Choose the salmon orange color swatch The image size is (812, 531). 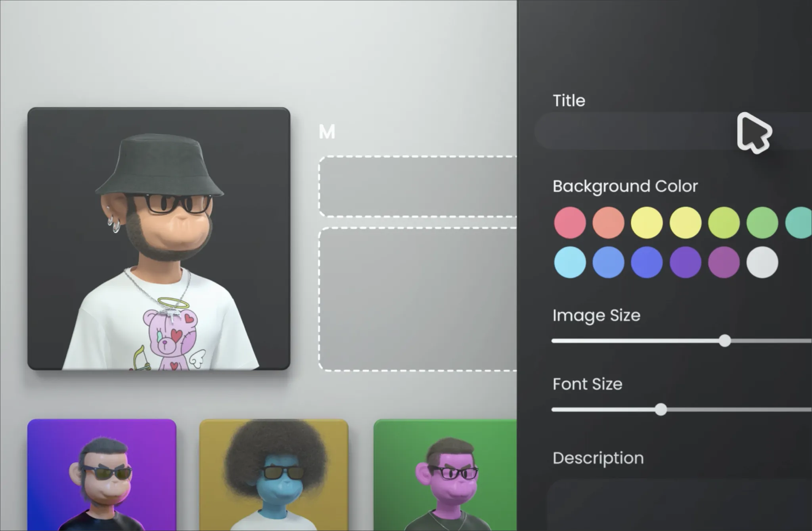point(608,222)
